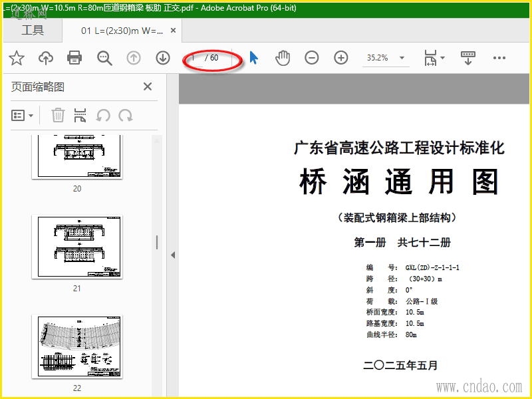Click the thumbnail panel scrollbar
Image resolution: width=532 pixels, height=399 pixels.
click(157, 243)
